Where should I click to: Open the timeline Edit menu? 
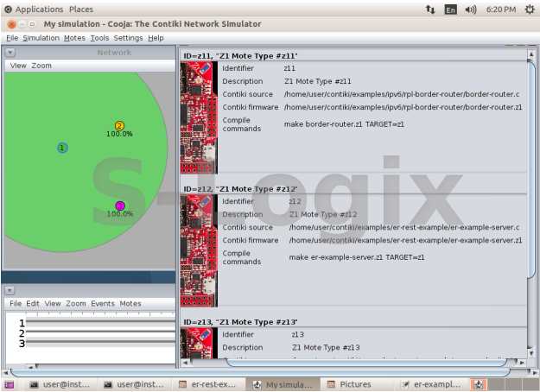pyautogui.click(x=33, y=304)
